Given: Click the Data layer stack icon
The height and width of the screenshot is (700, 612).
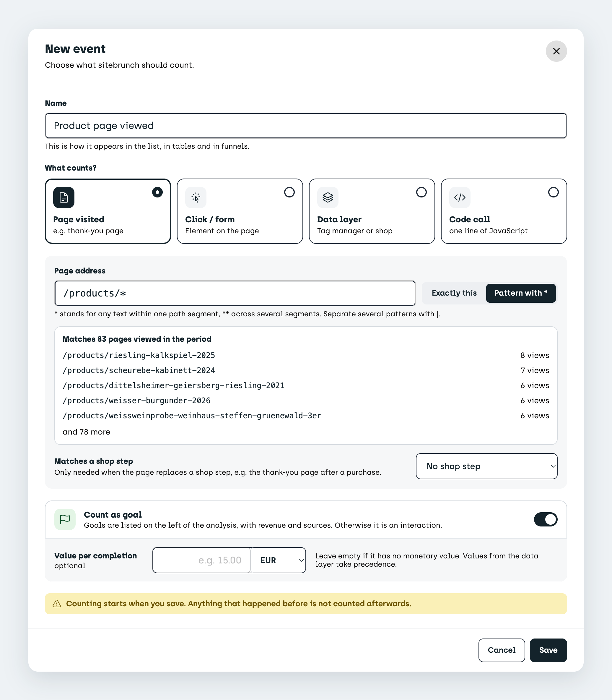Looking at the screenshot, I should tap(328, 197).
